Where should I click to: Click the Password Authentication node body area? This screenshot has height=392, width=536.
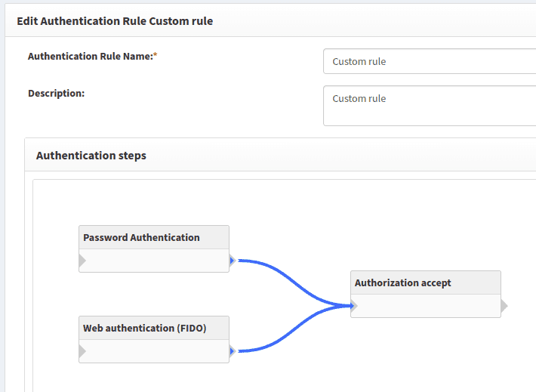coord(154,261)
